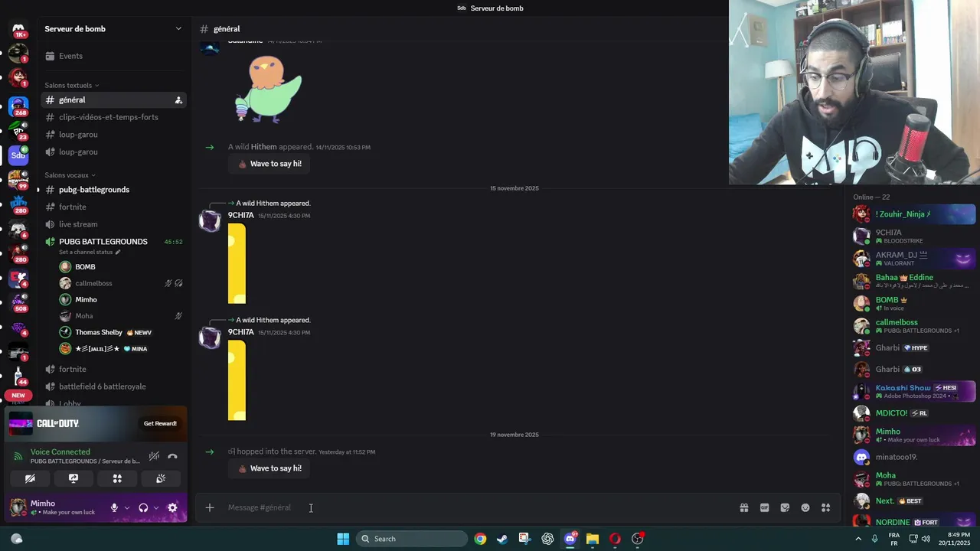Open the gift icon in message bar
The width and height of the screenshot is (980, 551).
(x=744, y=507)
